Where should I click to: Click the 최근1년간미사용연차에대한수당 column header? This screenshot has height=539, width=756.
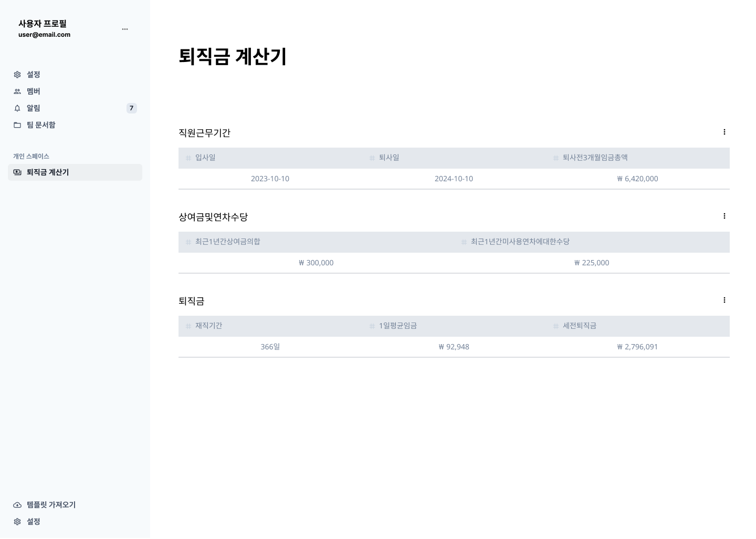click(x=592, y=242)
